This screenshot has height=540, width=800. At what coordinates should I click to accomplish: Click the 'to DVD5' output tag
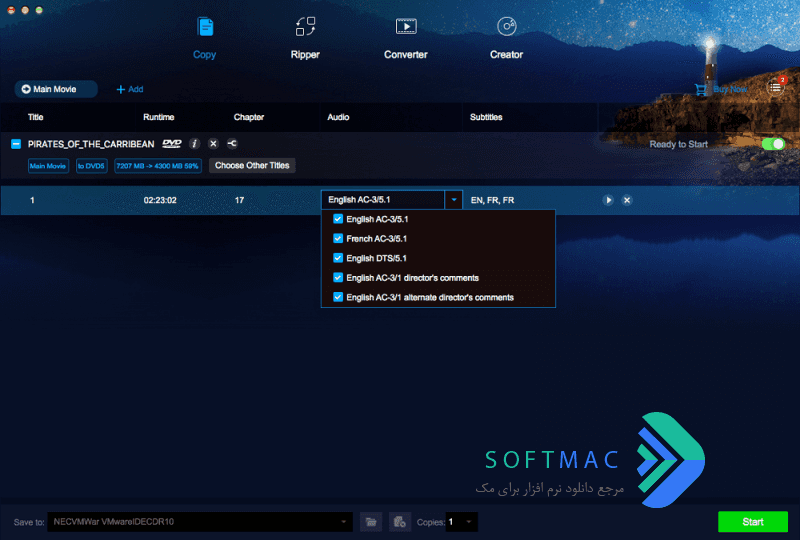(91, 166)
